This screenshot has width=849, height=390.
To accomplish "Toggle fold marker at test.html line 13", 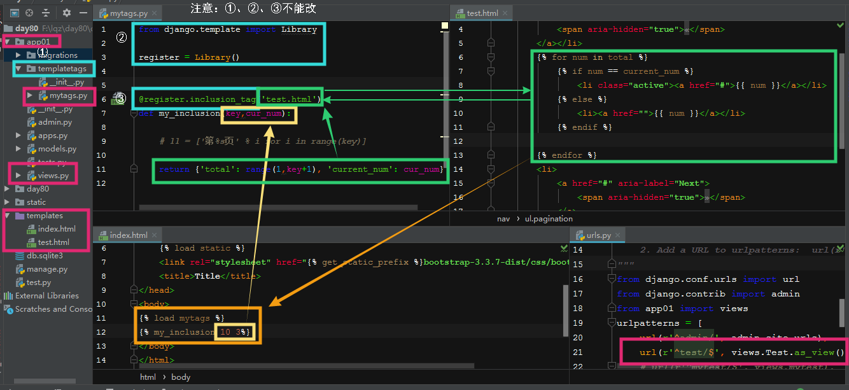I will point(492,155).
